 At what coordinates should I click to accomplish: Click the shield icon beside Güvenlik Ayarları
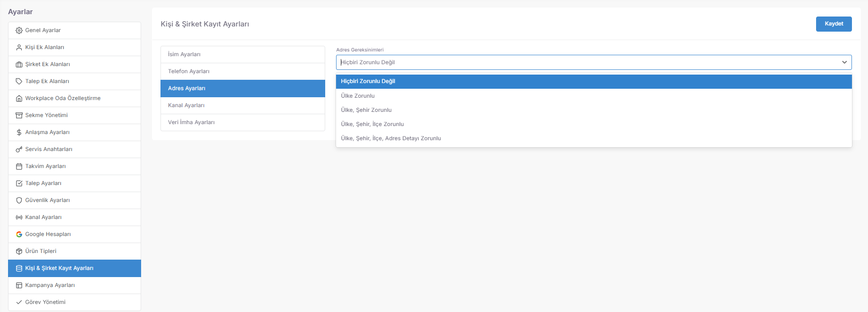click(x=19, y=200)
